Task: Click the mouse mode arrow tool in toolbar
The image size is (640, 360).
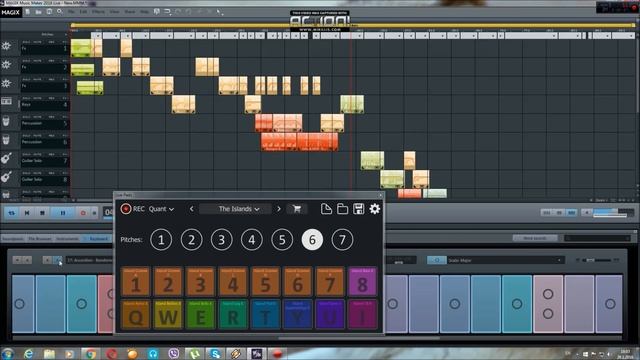Action: click(x=219, y=12)
